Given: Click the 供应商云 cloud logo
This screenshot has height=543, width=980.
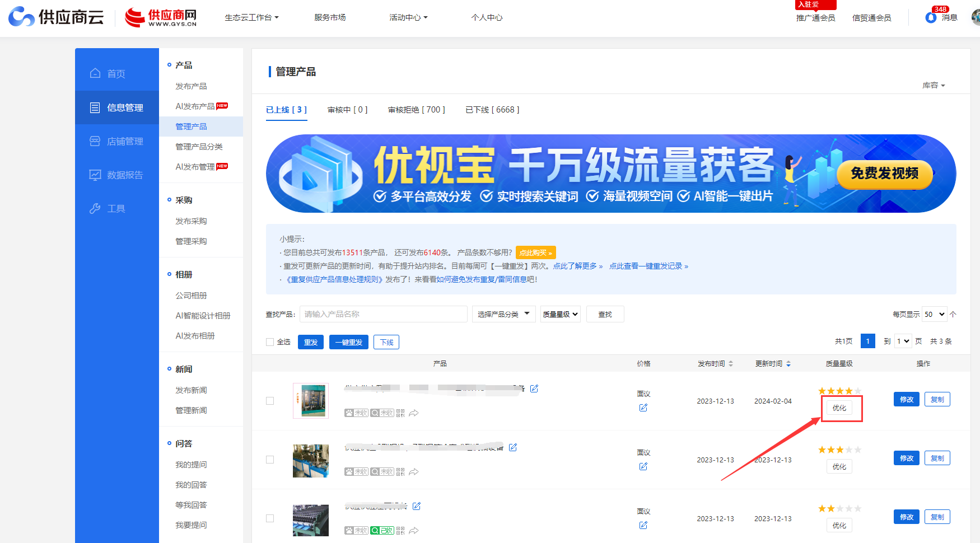Looking at the screenshot, I should (x=56, y=17).
